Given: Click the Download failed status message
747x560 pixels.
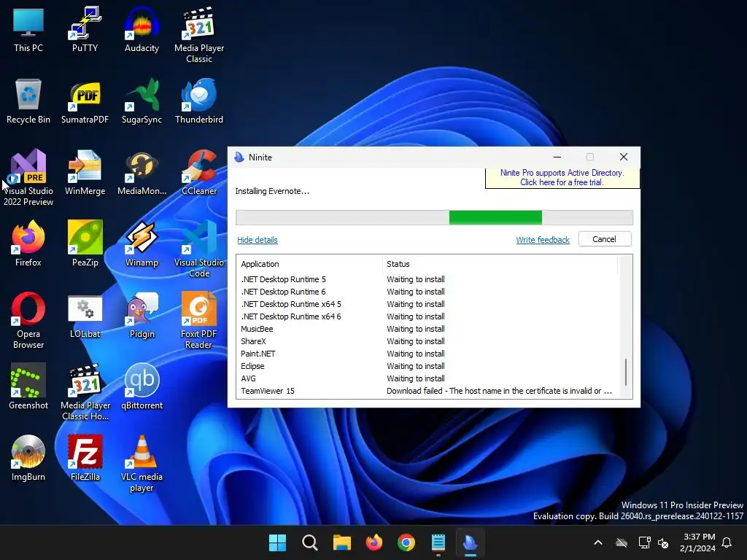Looking at the screenshot, I should (x=499, y=391).
